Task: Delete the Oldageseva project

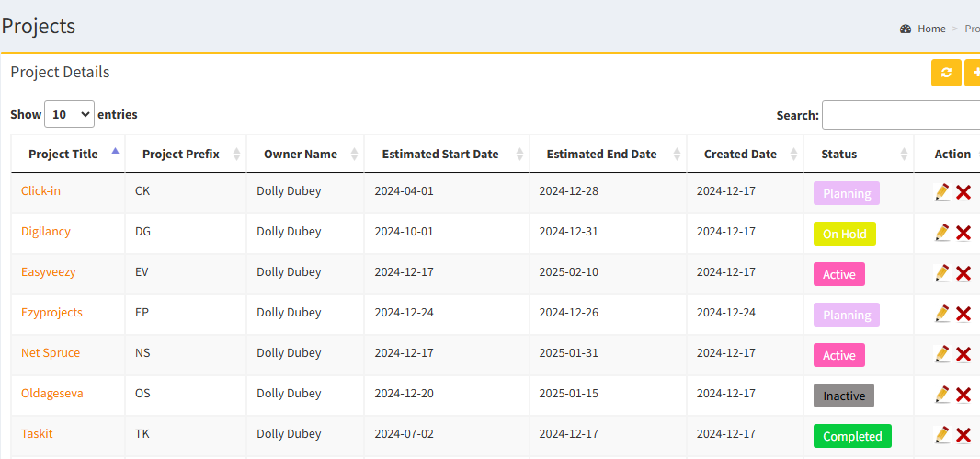Action: click(963, 395)
